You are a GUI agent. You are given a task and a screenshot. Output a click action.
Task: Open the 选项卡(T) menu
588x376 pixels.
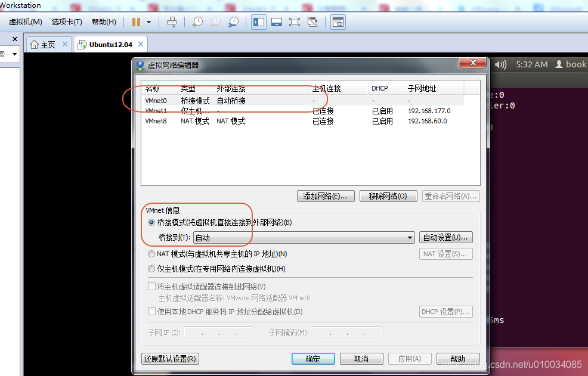click(x=67, y=22)
